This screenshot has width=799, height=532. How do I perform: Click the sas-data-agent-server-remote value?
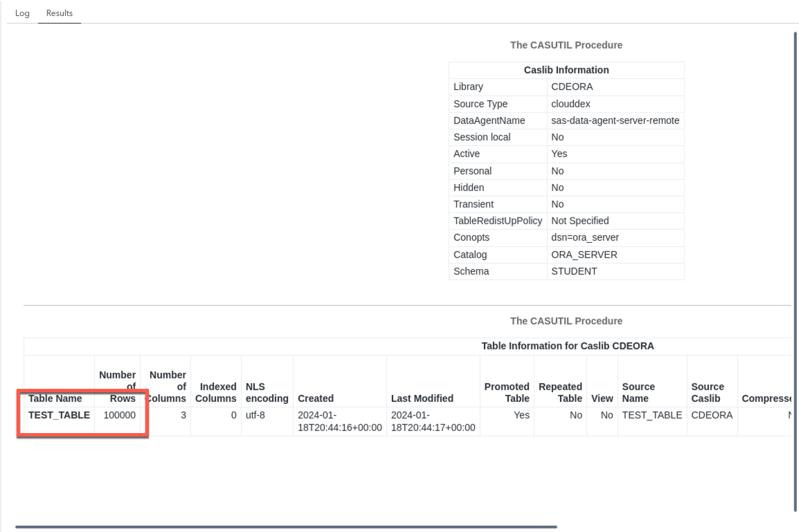[x=615, y=120]
